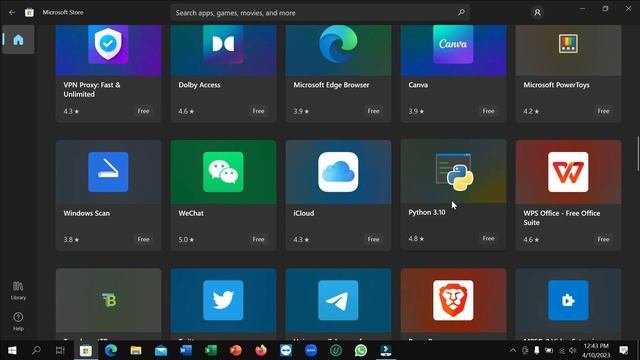Go to the Home tab in sidebar
Viewport: 640px width, 360px height.
18,40
